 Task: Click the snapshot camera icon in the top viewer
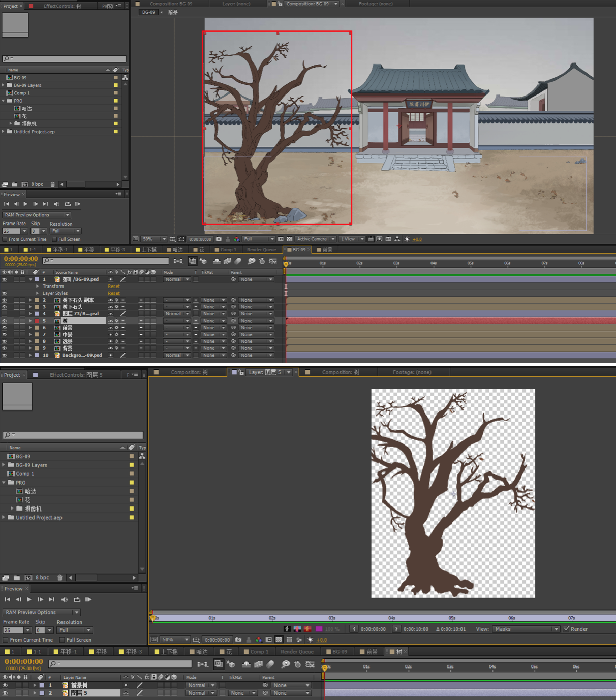click(x=219, y=239)
